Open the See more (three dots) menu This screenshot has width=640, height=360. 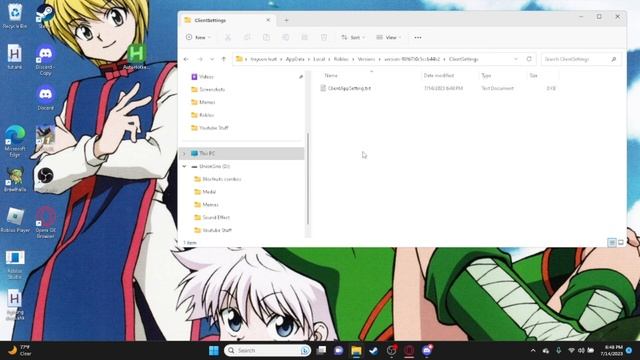[x=418, y=38]
